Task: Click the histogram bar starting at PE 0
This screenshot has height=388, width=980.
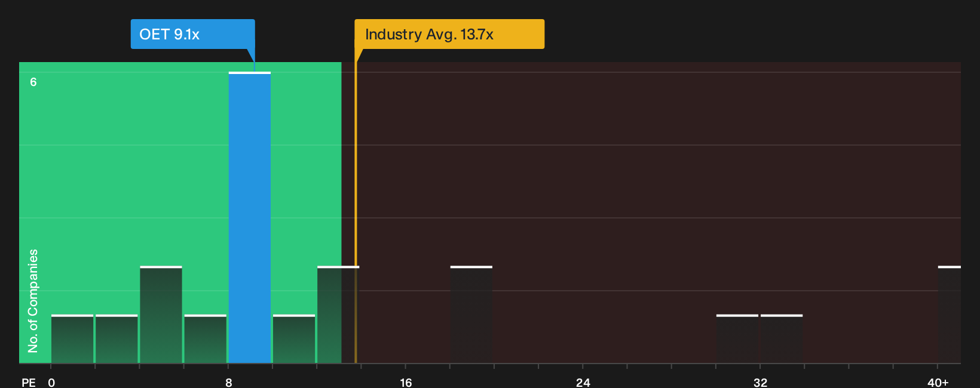Action: [x=72, y=338]
